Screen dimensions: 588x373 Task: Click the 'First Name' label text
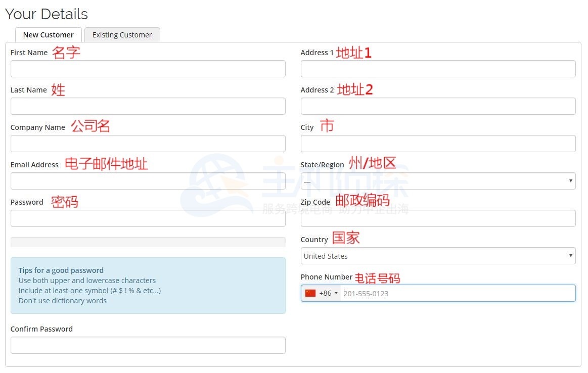point(29,53)
